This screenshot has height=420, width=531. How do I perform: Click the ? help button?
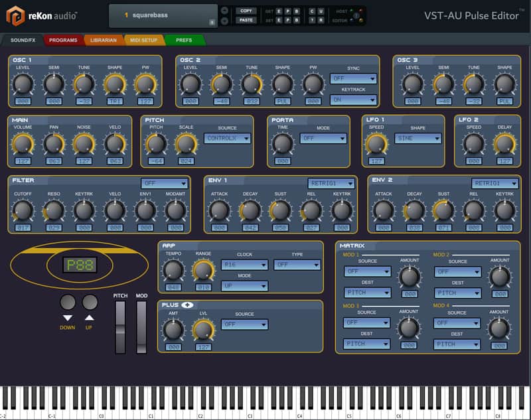point(312,21)
